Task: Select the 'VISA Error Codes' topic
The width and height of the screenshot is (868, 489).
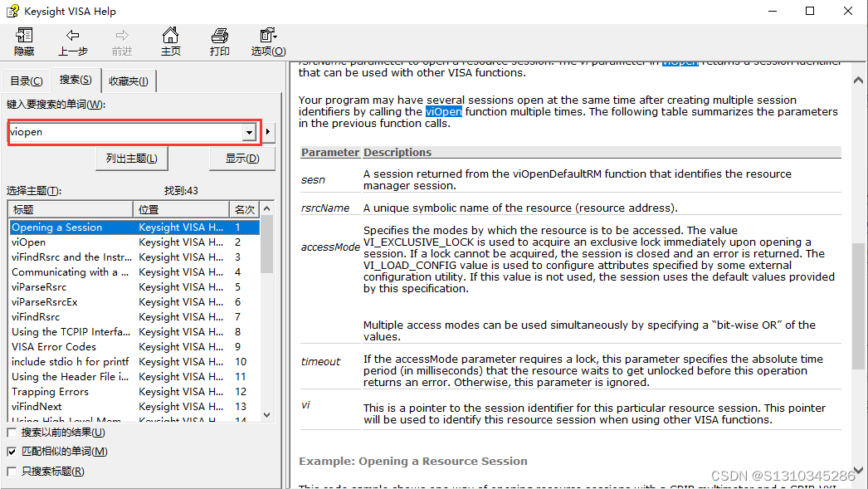Action: point(134,347)
